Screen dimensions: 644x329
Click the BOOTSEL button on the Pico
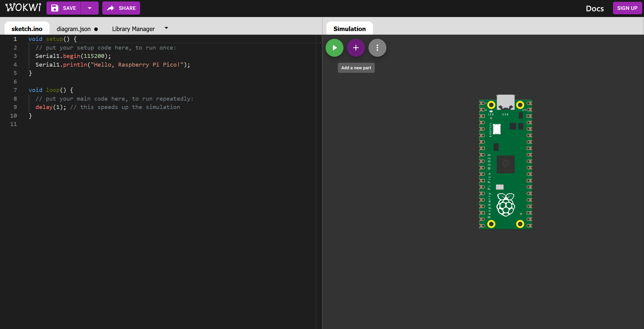(x=497, y=129)
